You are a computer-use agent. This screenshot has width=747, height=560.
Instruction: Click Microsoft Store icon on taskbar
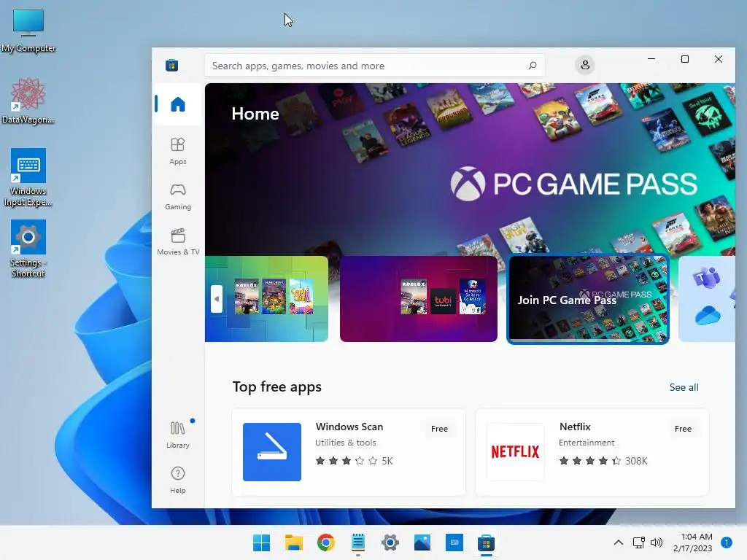click(487, 542)
